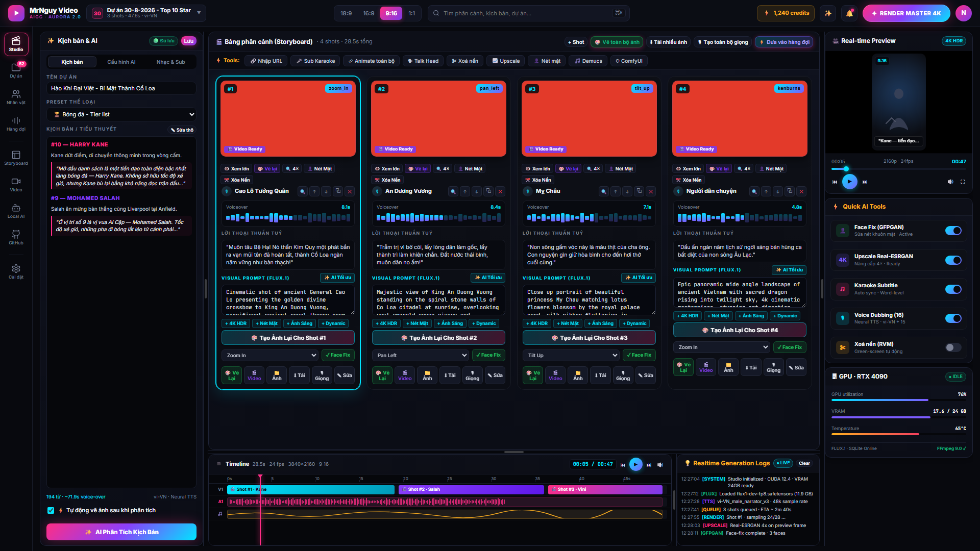The width and height of the screenshot is (980, 551).
Task: Click the Local AI sidebar icon
Action: pyautogui.click(x=16, y=211)
